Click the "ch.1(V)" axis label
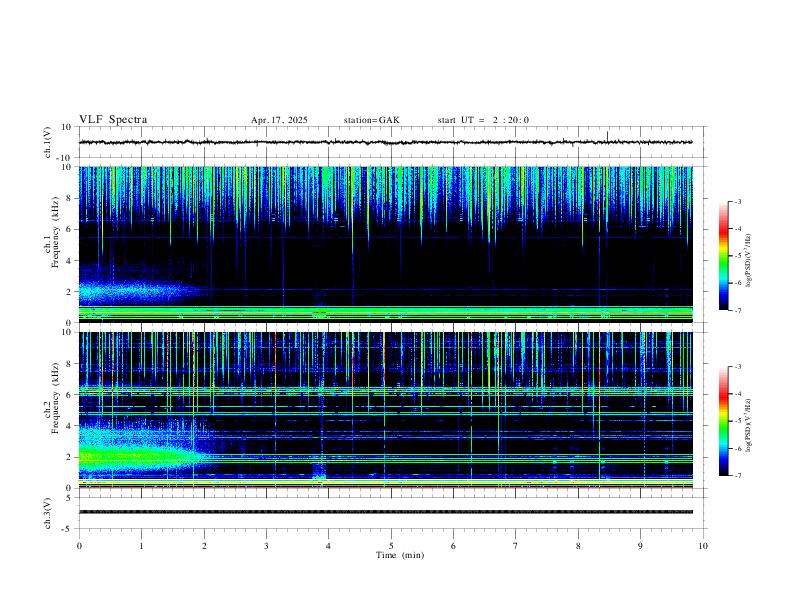 tap(48, 142)
